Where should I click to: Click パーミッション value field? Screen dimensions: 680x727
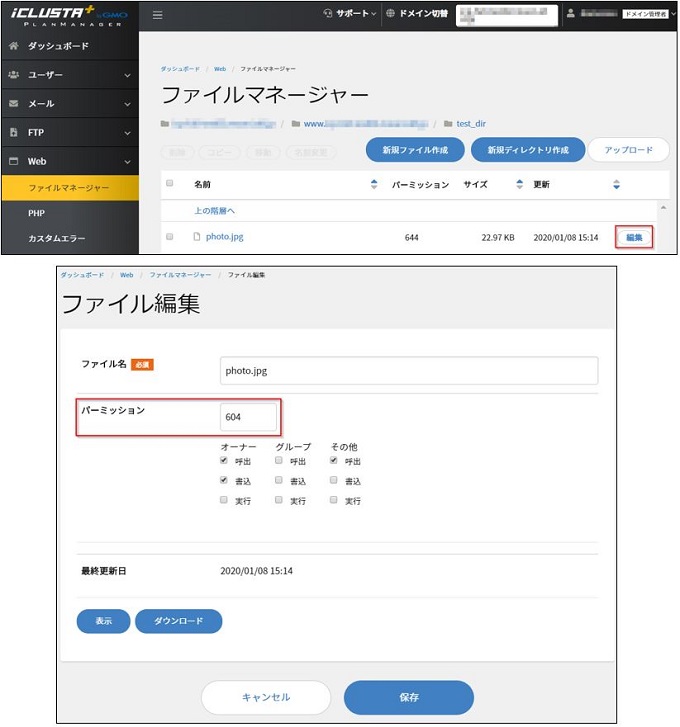(x=248, y=417)
